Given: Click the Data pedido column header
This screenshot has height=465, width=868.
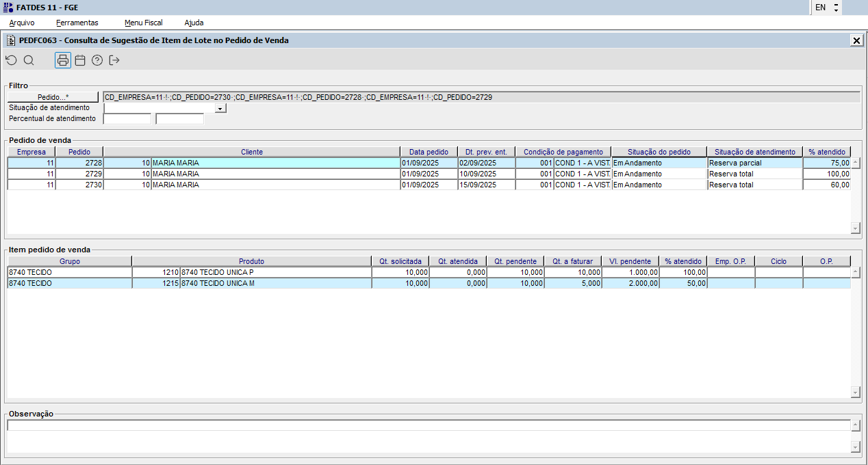Looking at the screenshot, I should pos(429,152).
